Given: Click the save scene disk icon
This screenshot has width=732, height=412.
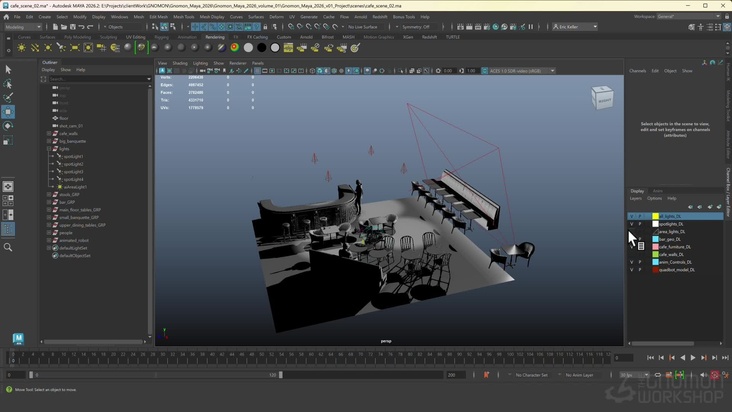Looking at the screenshot, I should point(72,27).
